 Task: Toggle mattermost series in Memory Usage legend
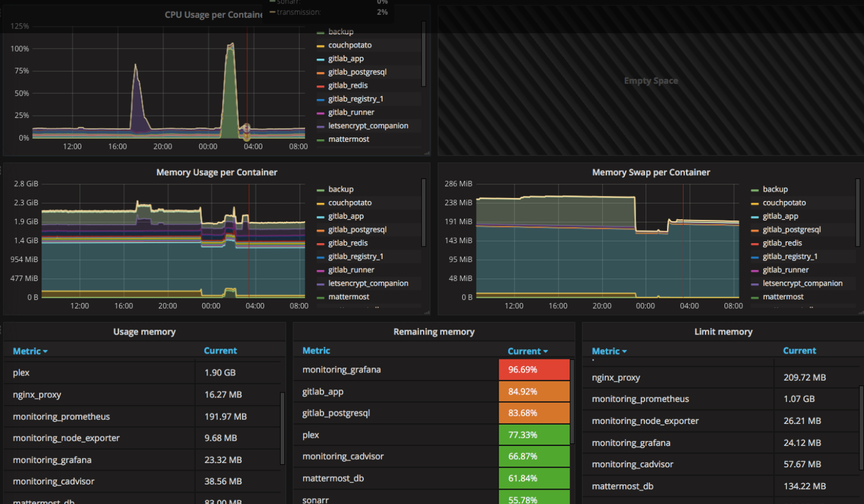tap(348, 297)
